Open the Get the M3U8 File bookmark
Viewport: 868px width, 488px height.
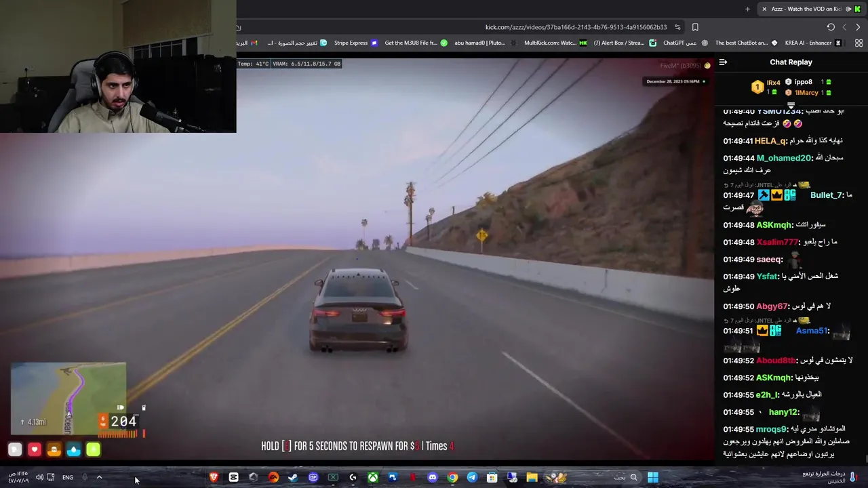point(416,43)
